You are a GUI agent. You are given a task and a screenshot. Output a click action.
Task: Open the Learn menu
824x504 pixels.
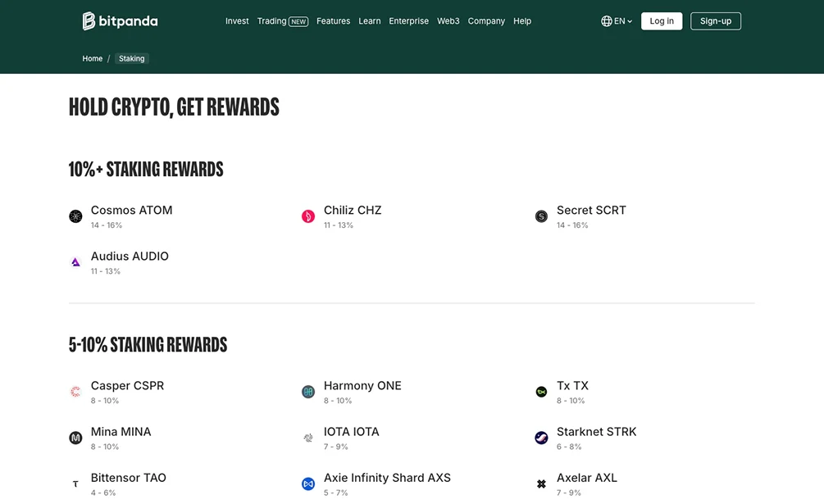point(370,21)
